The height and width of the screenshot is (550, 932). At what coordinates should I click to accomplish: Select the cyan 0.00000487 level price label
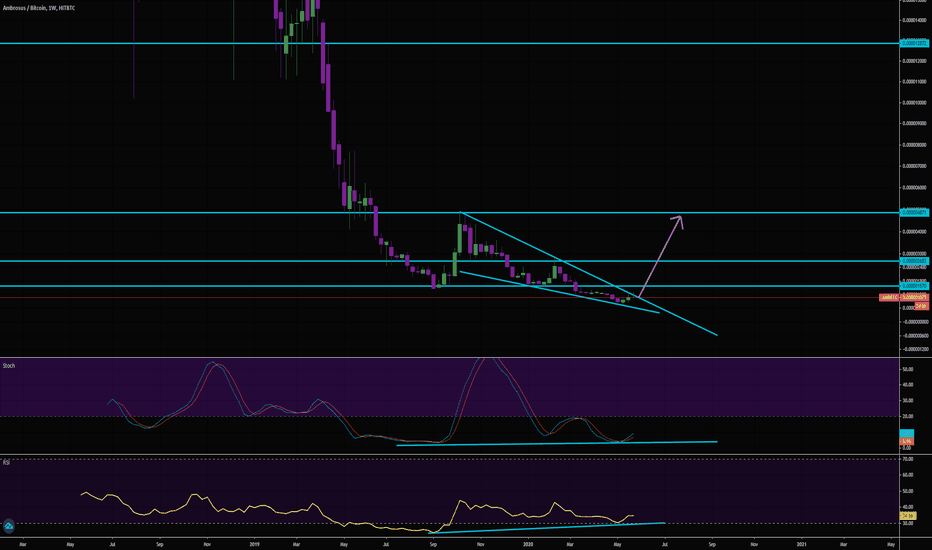(x=914, y=212)
